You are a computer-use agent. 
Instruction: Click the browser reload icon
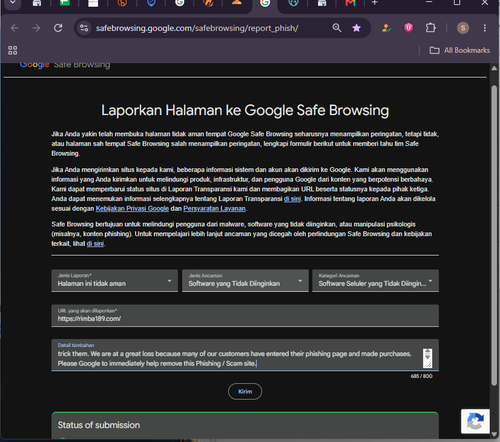coord(58,28)
